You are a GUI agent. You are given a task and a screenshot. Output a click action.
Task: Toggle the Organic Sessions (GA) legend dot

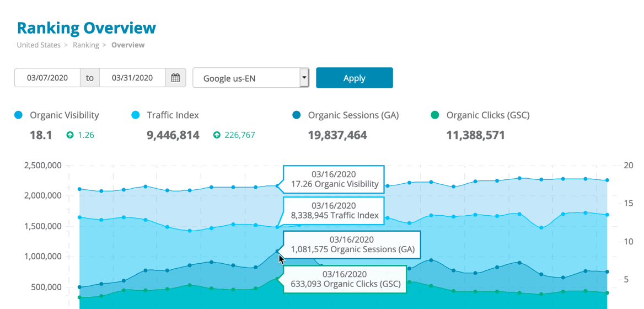pos(297,115)
